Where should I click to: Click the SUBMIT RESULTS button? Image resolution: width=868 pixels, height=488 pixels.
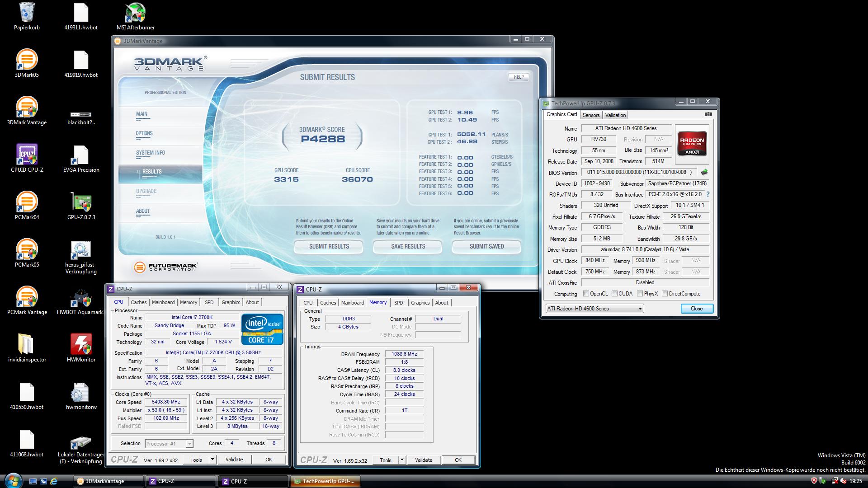coord(329,247)
